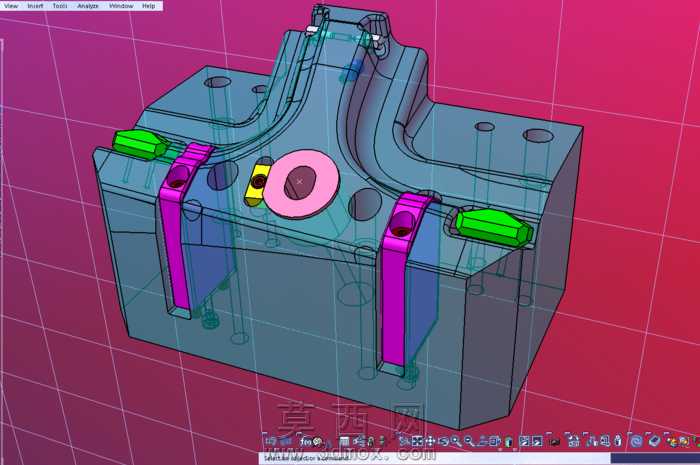
Task: Click the dark camera capture icon
Action: (x=555, y=442)
